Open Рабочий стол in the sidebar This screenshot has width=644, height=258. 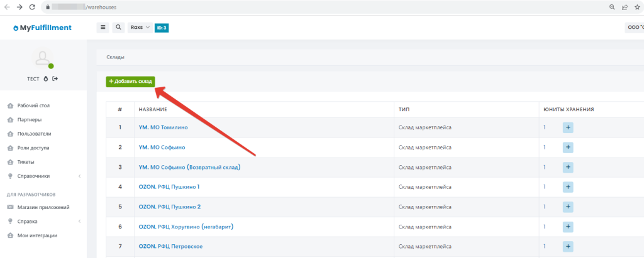[x=33, y=105]
